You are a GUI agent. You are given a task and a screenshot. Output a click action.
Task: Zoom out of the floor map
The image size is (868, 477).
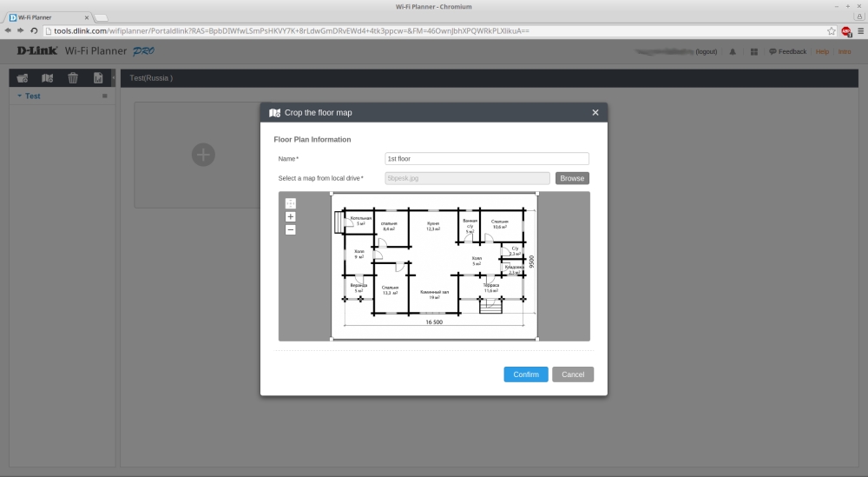(x=291, y=230)
